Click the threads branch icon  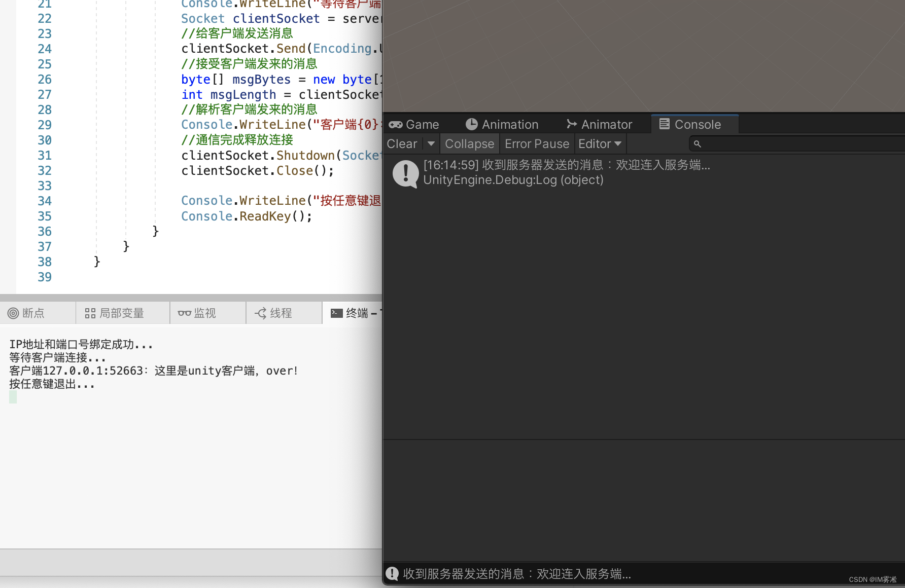point(261,313)
